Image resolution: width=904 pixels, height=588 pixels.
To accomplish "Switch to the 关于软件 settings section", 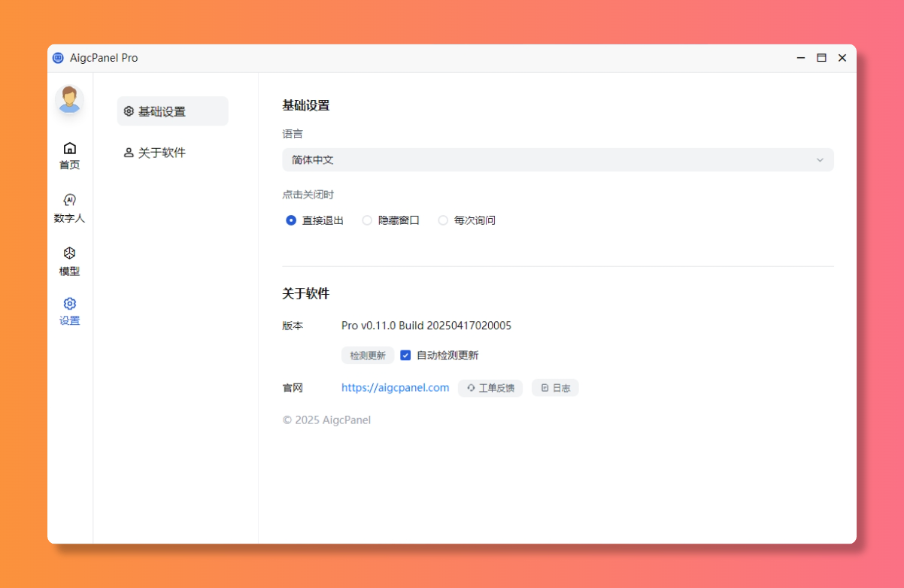I will click(162, 152).
